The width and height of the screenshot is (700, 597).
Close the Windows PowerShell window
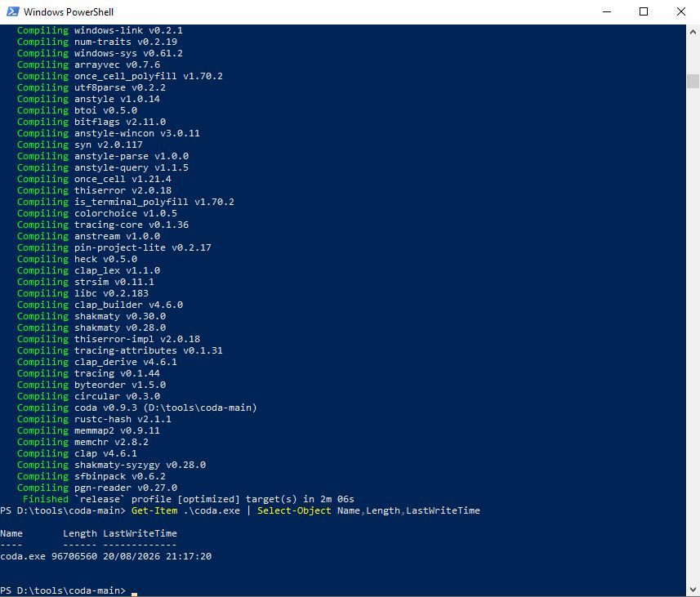(x=680, y=11)
